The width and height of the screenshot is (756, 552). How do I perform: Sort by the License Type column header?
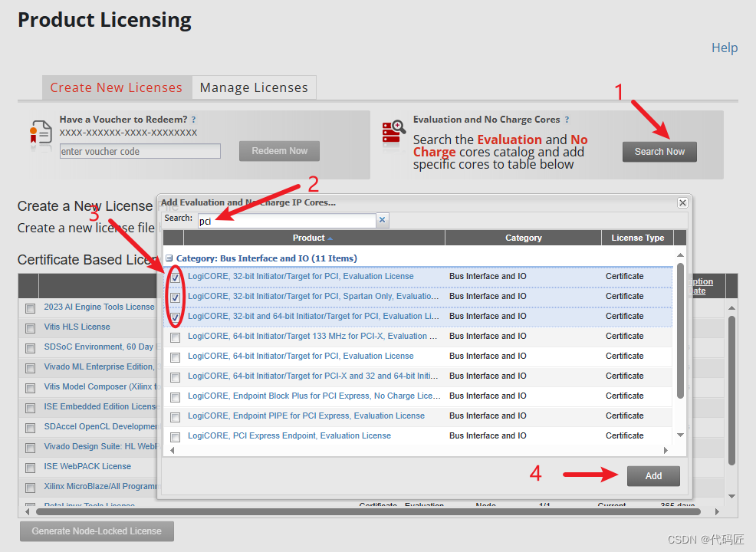(637, 238)
